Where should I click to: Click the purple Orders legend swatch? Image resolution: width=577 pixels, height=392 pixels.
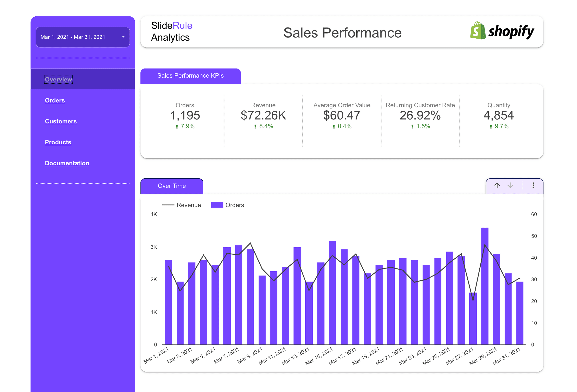click(217, 205)
